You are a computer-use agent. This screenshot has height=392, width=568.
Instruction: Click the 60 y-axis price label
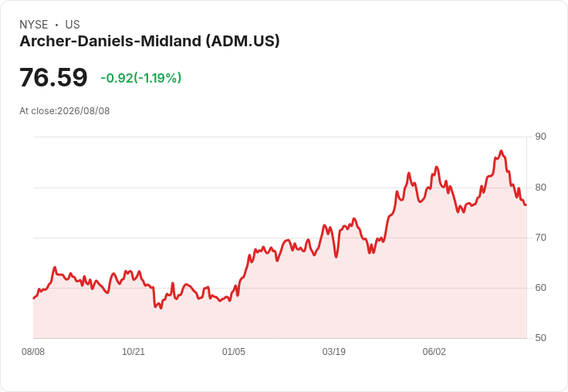coord(540,288)
